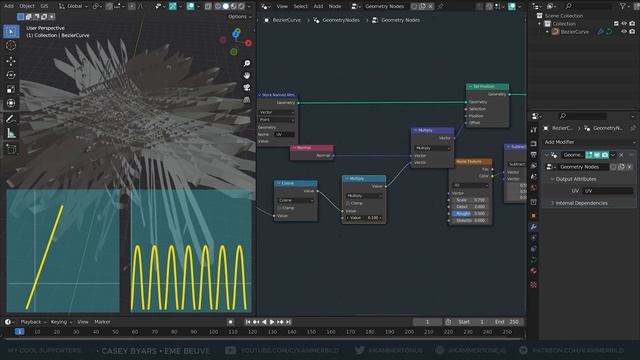Select the Rotate tool
Screen dimensions: 640x360
11,75
